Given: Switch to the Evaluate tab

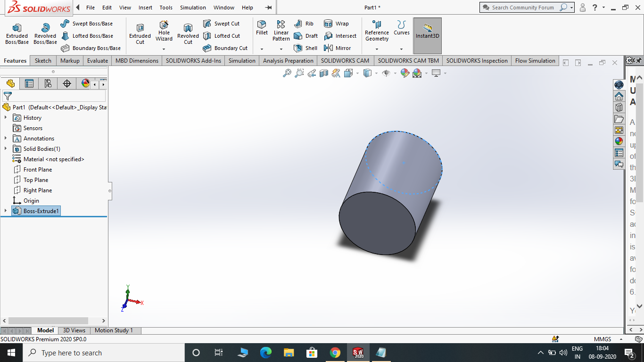Looking at the screenshot, I should (x=97, y=60).
